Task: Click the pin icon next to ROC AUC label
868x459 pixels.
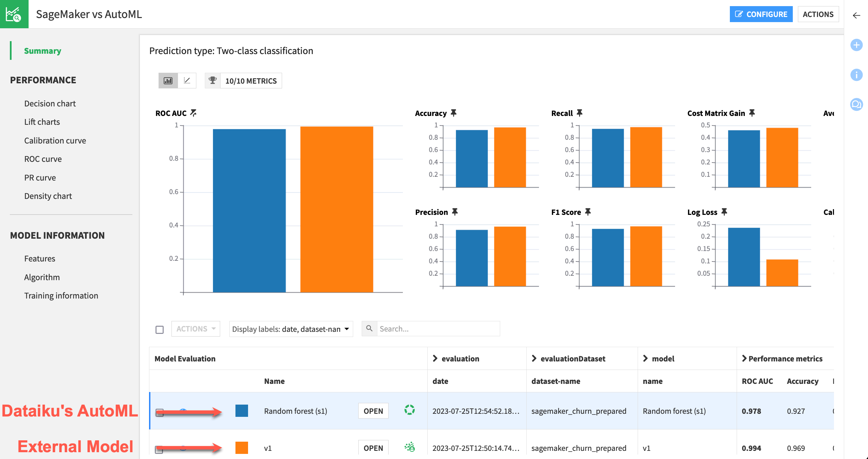Action: (x=194, y=113)
